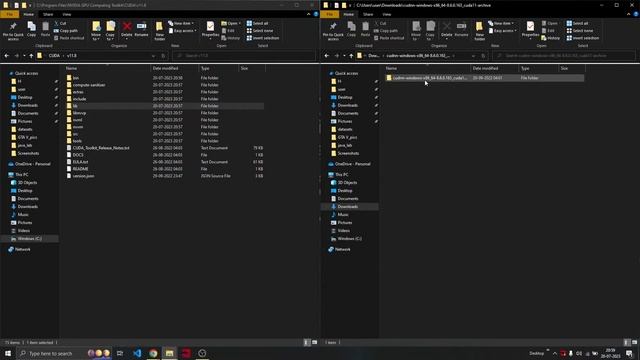Click Pin to Quick access in cudnn window
Image resolution: width=640 pixels, height=360 pixels.
[x=333, y=31]
